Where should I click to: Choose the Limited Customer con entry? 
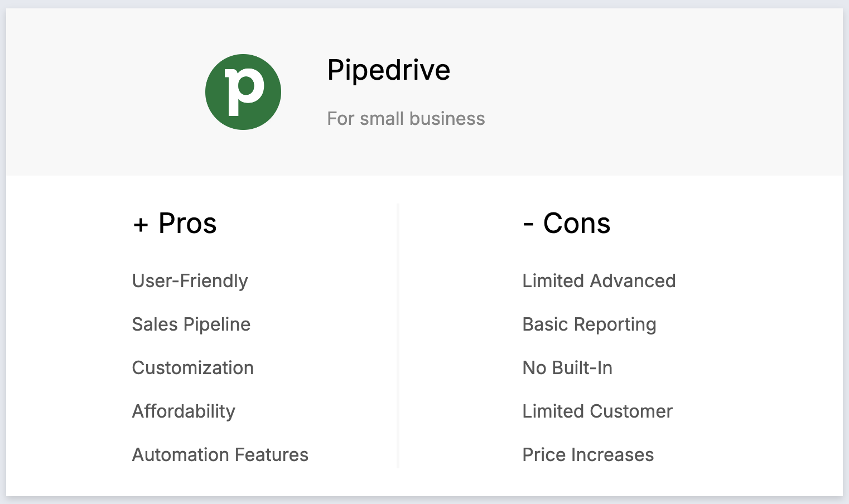(x=597, y=411)
